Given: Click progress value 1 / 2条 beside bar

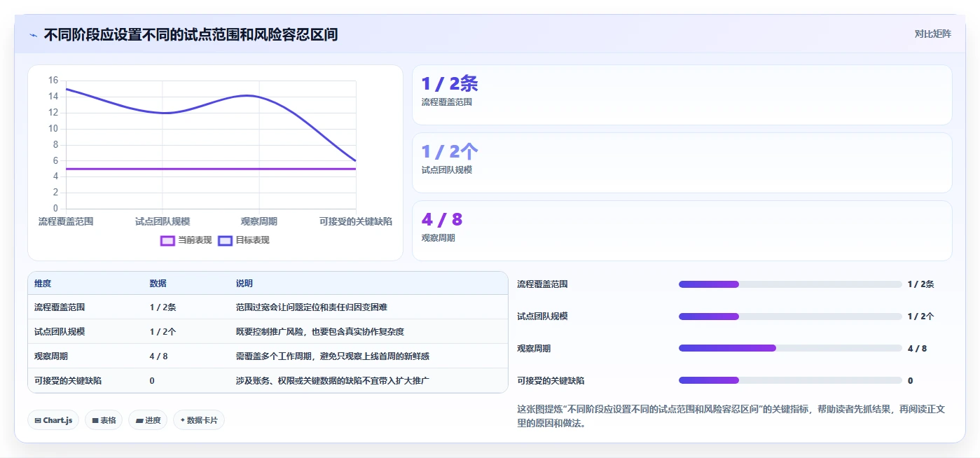Looking at the screenshot, I should pos(920,284).
